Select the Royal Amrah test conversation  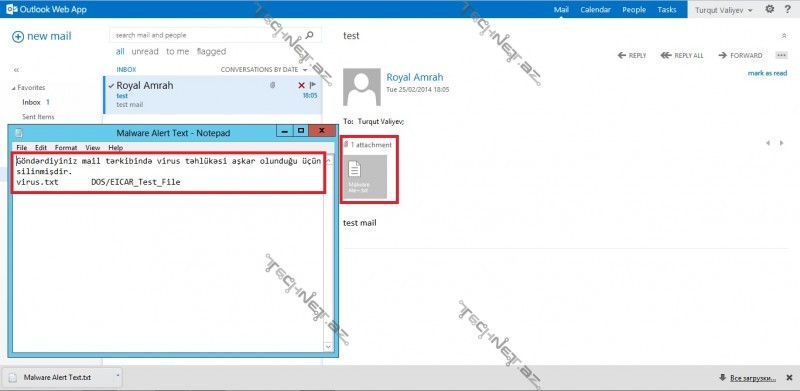click(x=213, y=95)
